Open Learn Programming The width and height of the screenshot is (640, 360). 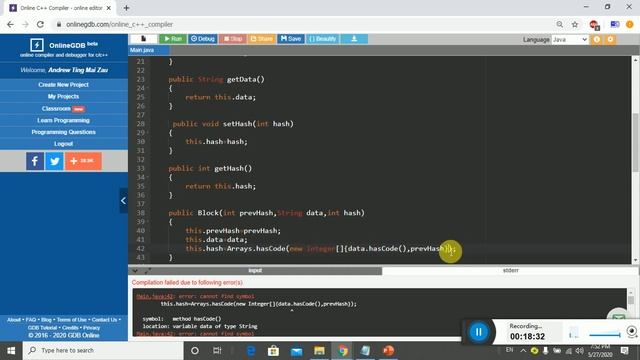[64, 120]
